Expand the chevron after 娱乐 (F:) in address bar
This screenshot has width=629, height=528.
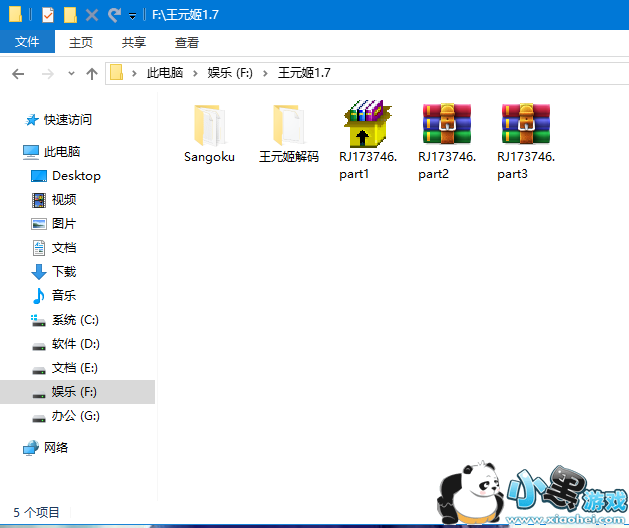265,73
